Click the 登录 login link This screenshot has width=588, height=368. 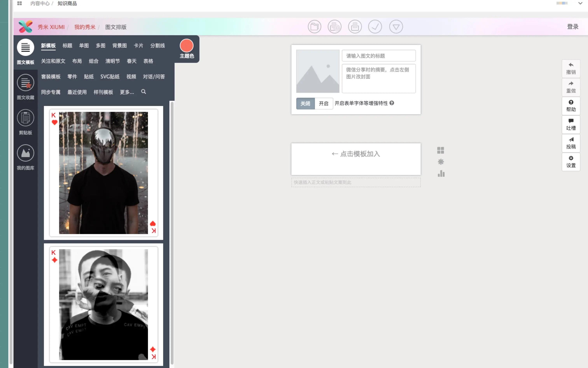click(x=573, y=27)
